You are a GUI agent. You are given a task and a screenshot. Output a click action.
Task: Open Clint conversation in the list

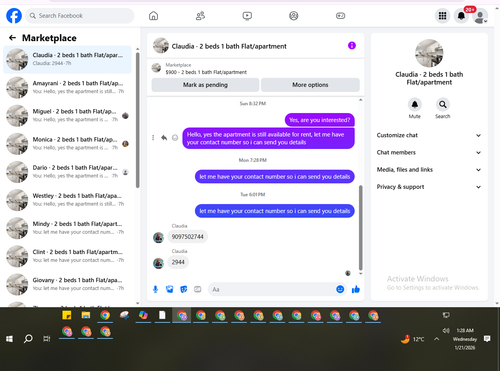coord(67,256)
